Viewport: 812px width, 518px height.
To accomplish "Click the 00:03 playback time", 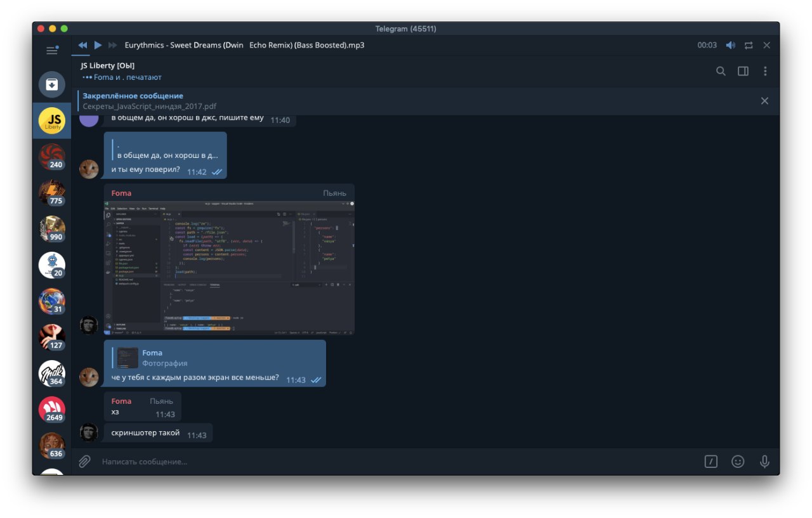I will (707, 45).
